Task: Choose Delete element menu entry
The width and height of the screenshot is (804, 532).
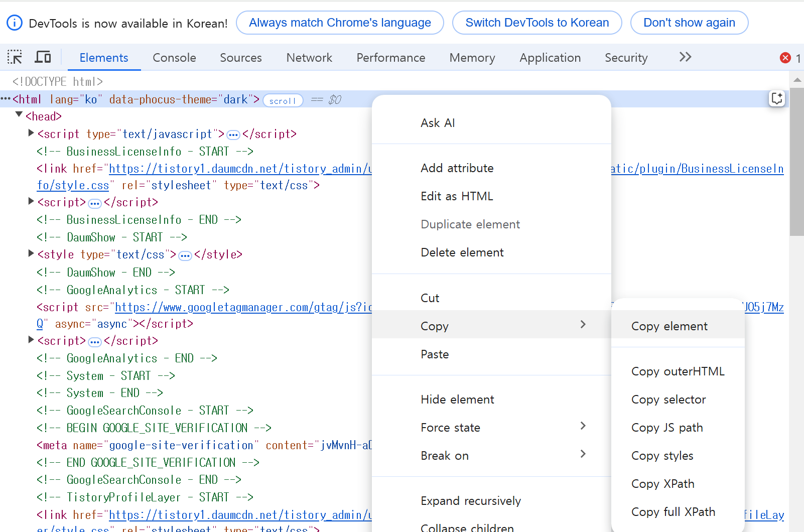Action: [x=491, y=252]
